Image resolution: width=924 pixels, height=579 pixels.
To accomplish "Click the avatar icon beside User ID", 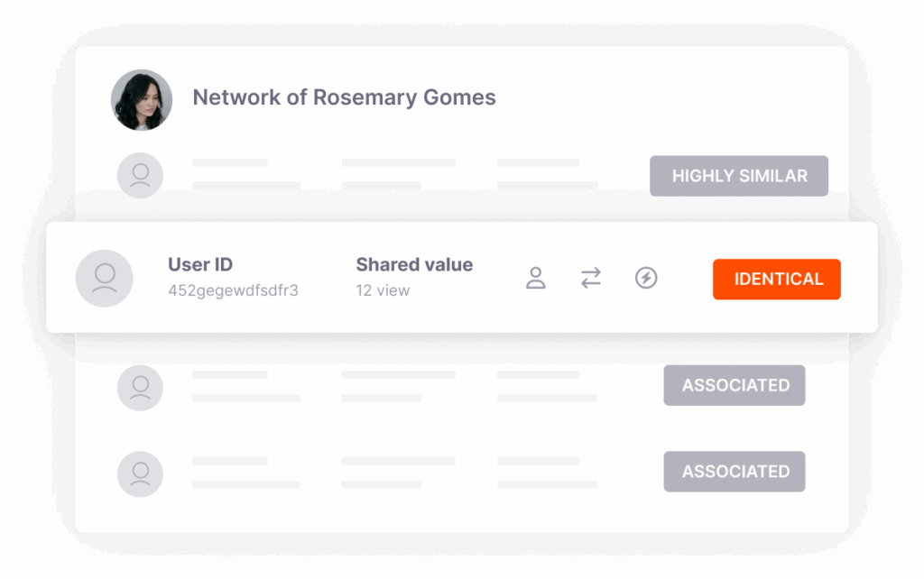I will tap(105, 278).
